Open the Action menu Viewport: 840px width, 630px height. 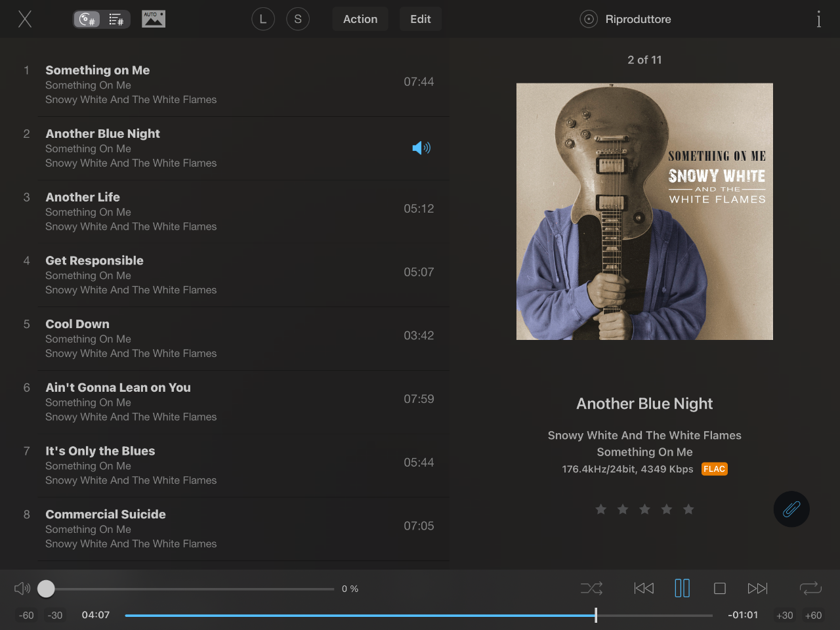pos(360,19)
